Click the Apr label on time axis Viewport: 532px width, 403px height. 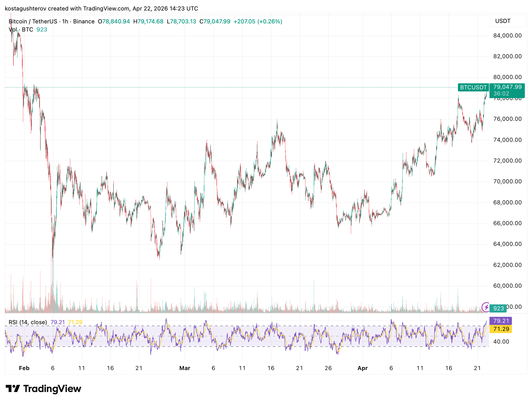click(363, 368)
